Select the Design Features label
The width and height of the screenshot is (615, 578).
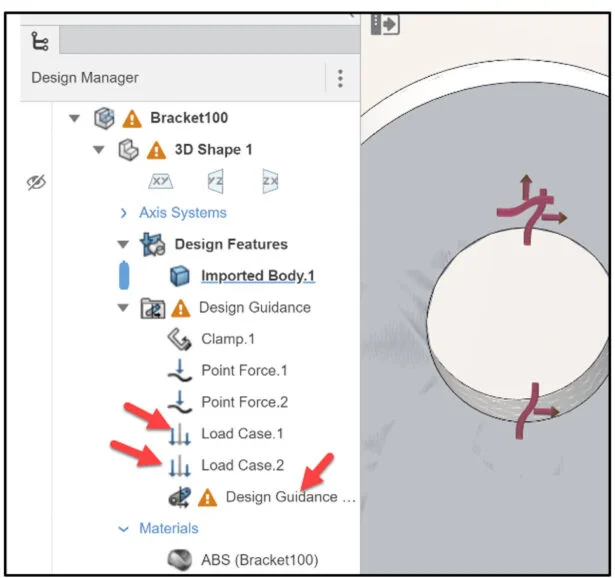[x=231, y=244]
